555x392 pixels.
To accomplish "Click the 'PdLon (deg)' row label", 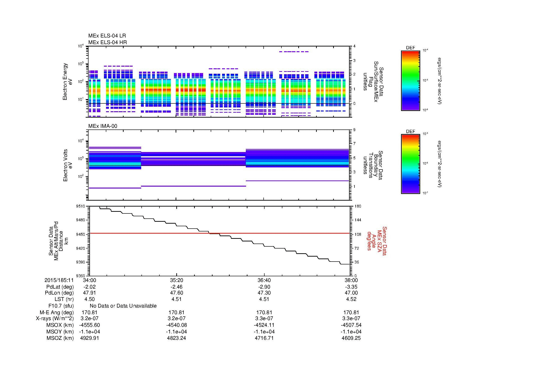I will 59,293.
